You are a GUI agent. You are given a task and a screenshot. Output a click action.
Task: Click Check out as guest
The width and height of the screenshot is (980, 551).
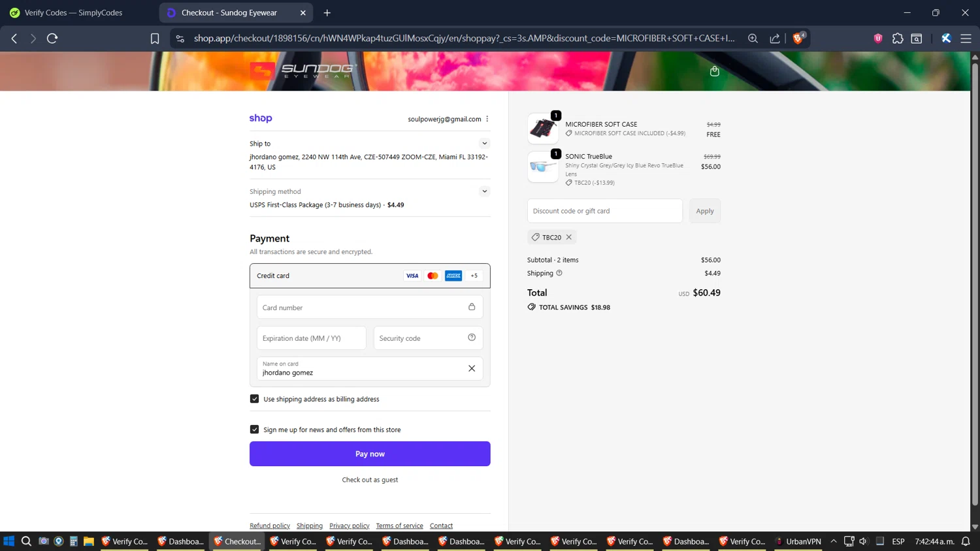click(x=370, y=480)
